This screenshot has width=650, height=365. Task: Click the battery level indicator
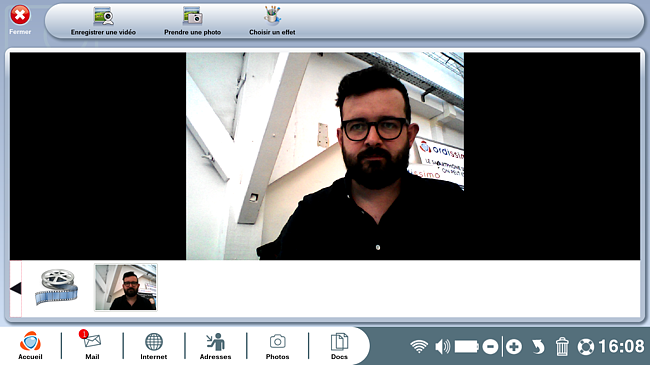click(x=467, y=347)
